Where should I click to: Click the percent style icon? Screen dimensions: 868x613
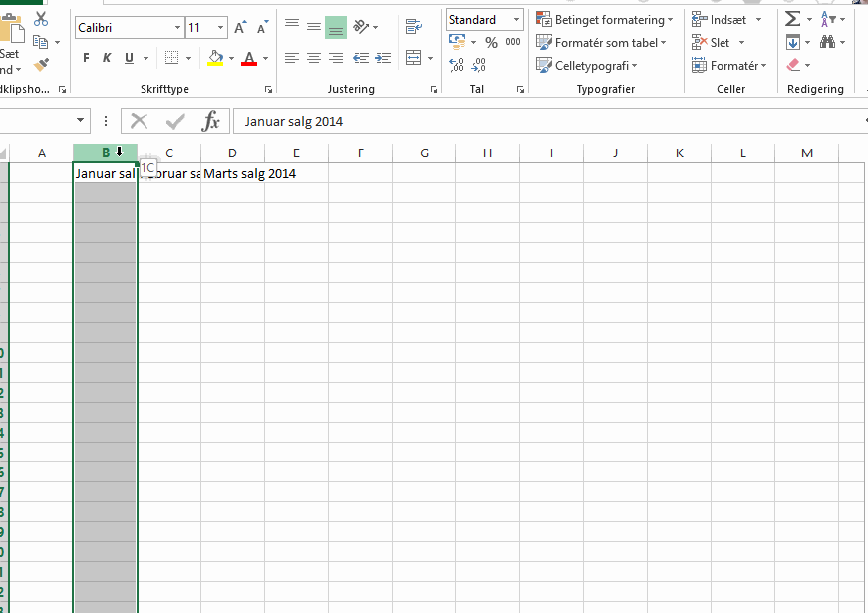point(491,42)
